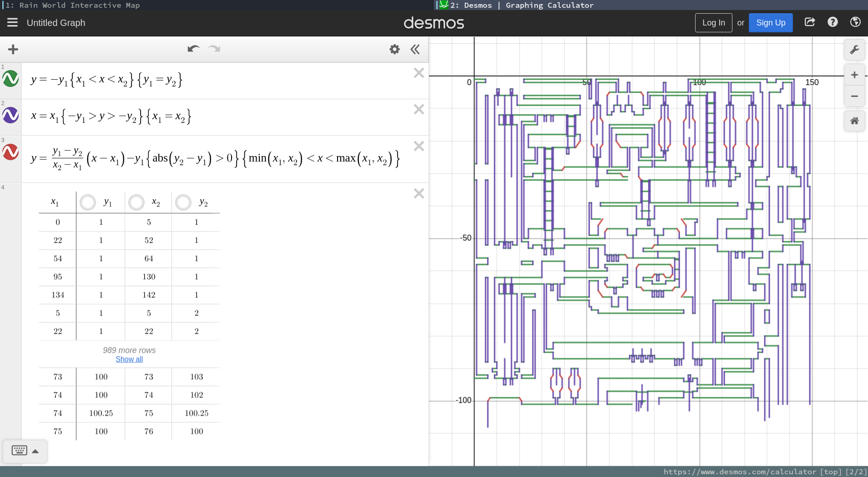Open style options for expression 2

pyautogui.click(x=10, y=115)
